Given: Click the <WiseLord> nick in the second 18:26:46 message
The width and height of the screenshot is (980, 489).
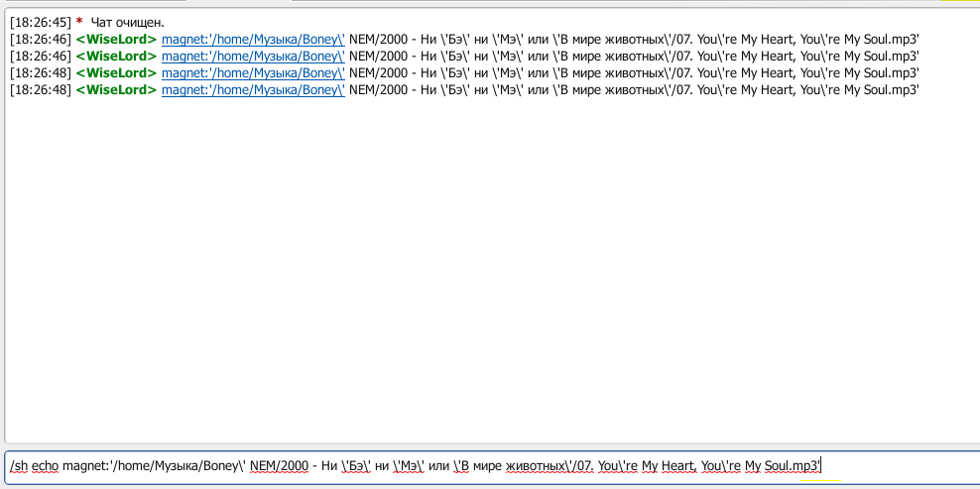Looking at the screenshot, I should point(116,57).
